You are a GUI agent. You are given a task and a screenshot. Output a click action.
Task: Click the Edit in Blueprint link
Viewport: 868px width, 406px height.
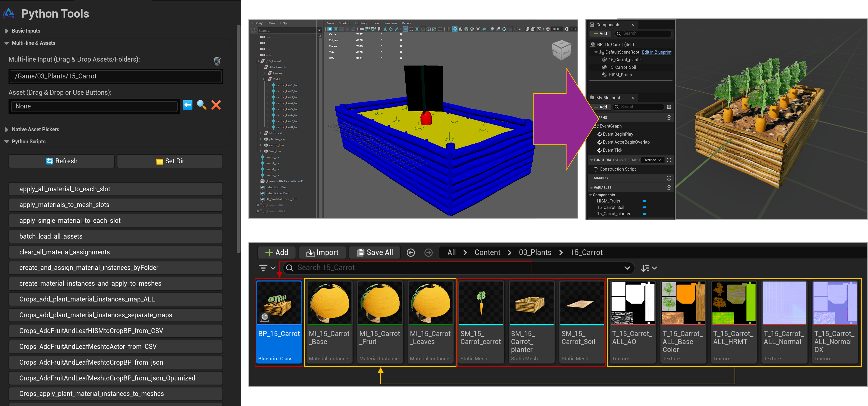click(656, 52)
